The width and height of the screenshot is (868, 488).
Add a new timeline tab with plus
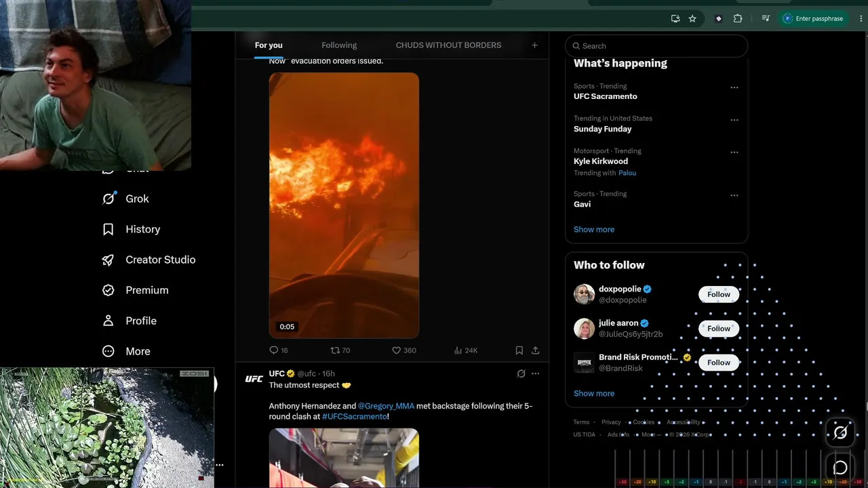[x=534, y=45]
